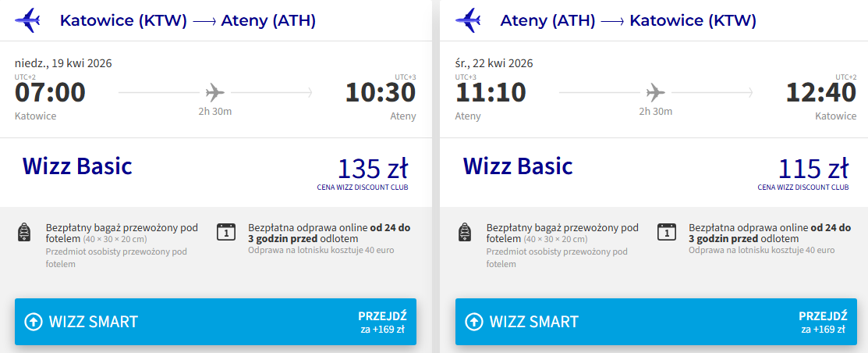The image size is (868, 353).
Task: Click the calendar check-in icon in the left card
Action: coord(225,232)
